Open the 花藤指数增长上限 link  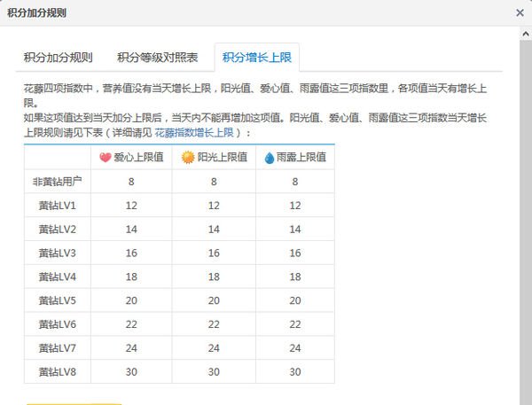point(194,132)
